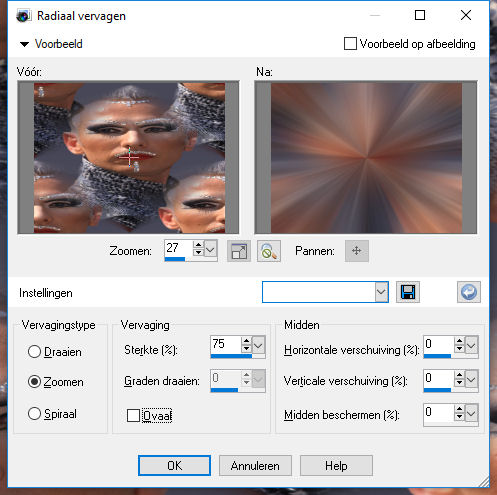Collapse the Voorbeeld preview section
Image resolution: width=497 pixels, height=495 pixels.
pyautogui.click(x=24, y=44)
